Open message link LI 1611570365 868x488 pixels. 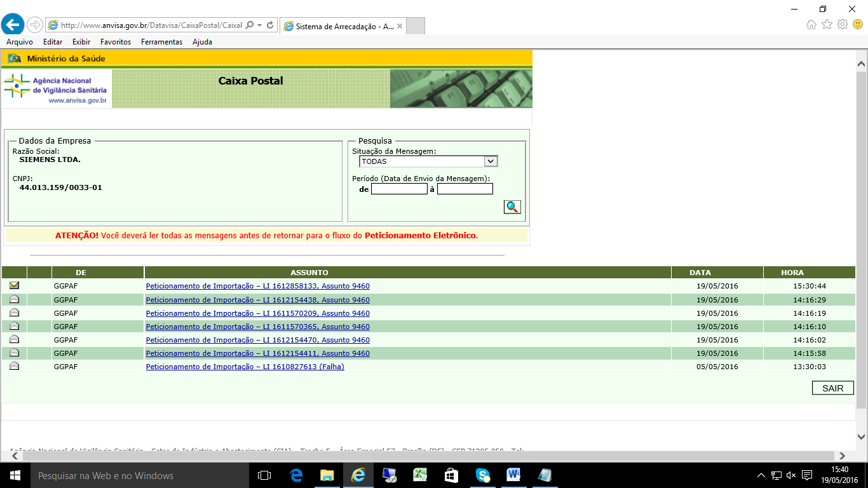tap(257, 327)
